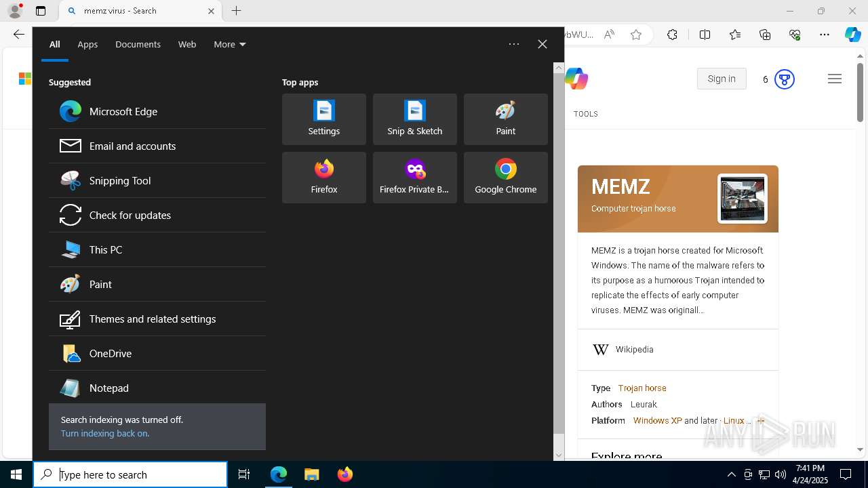The image size is (868, 488).
Task: Open Paint tile in Top apps
Action: point(506,119)
